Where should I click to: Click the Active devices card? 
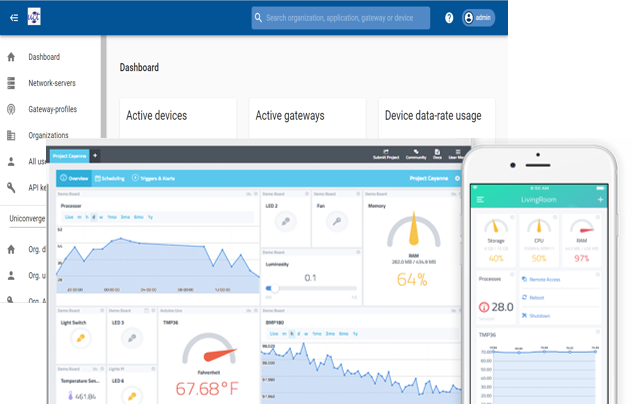click(178, 118)
